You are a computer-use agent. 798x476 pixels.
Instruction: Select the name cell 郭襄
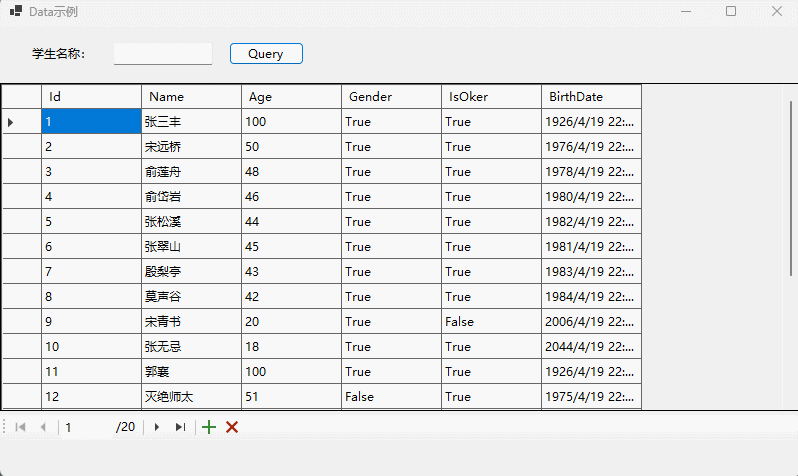[191, 371]
